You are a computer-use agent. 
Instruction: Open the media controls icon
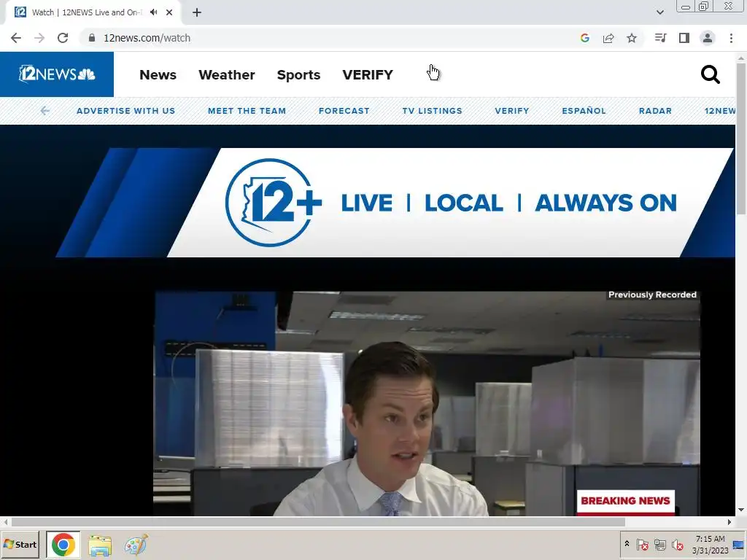(x=660, y=38)
